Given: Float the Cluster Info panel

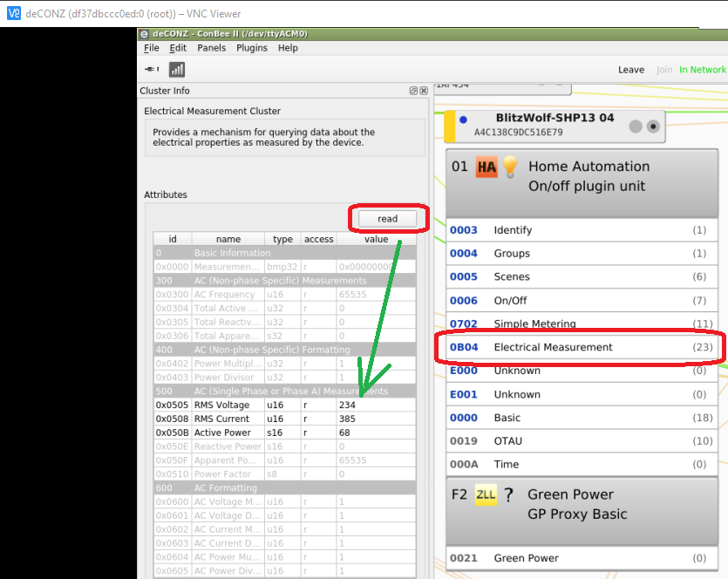Looking at the screenshot, I should [413, 91].
